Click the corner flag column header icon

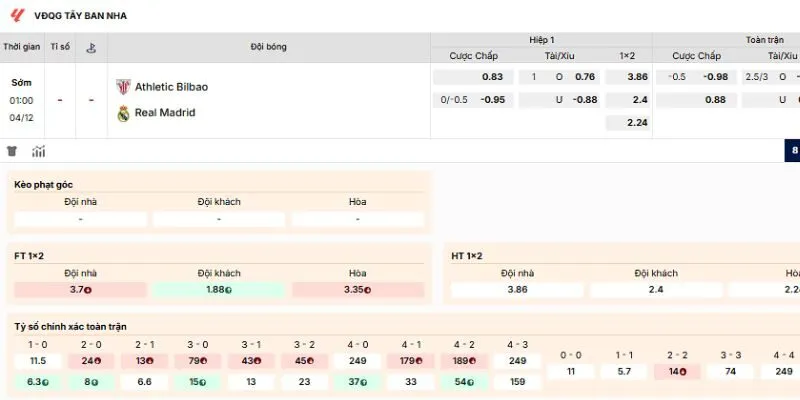(91, 47)
